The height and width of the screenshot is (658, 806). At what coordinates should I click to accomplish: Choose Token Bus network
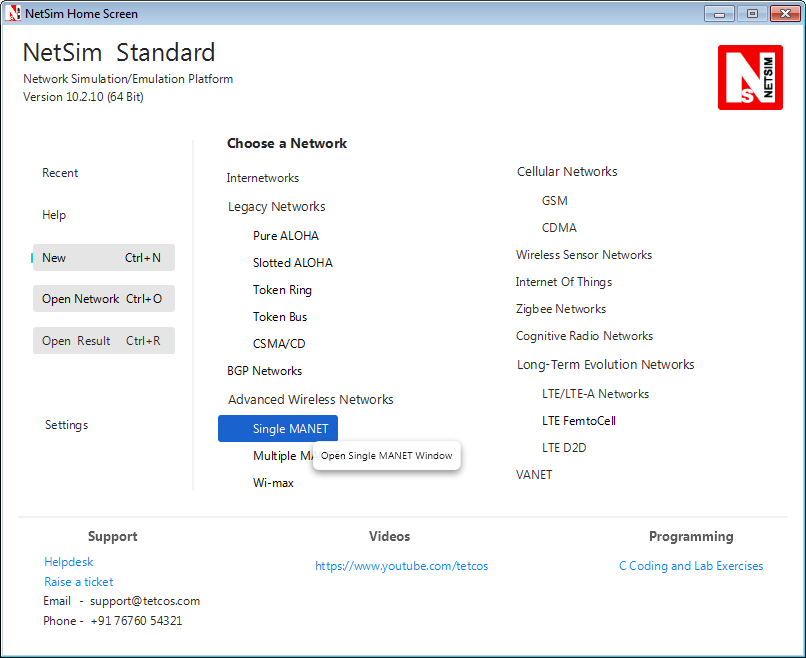280,317
